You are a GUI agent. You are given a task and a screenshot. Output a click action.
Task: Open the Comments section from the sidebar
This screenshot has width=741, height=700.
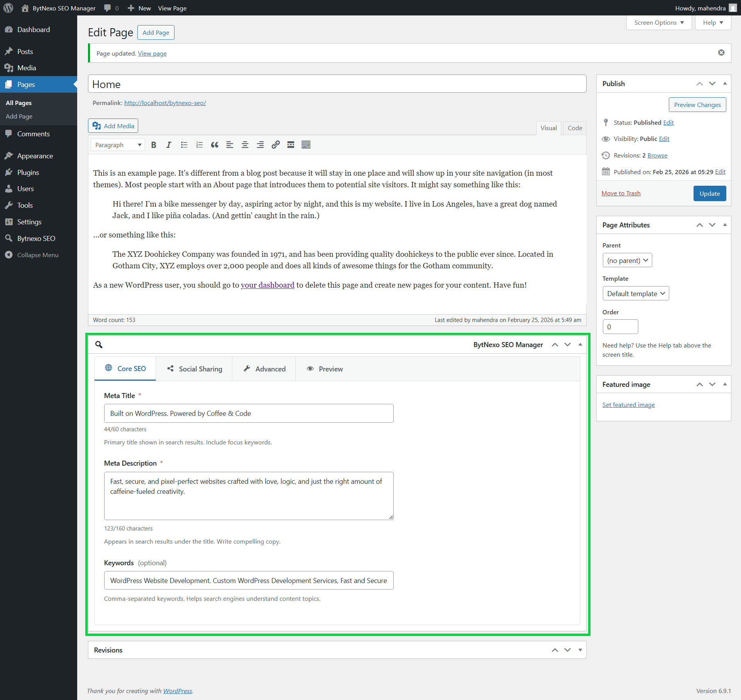33,134
